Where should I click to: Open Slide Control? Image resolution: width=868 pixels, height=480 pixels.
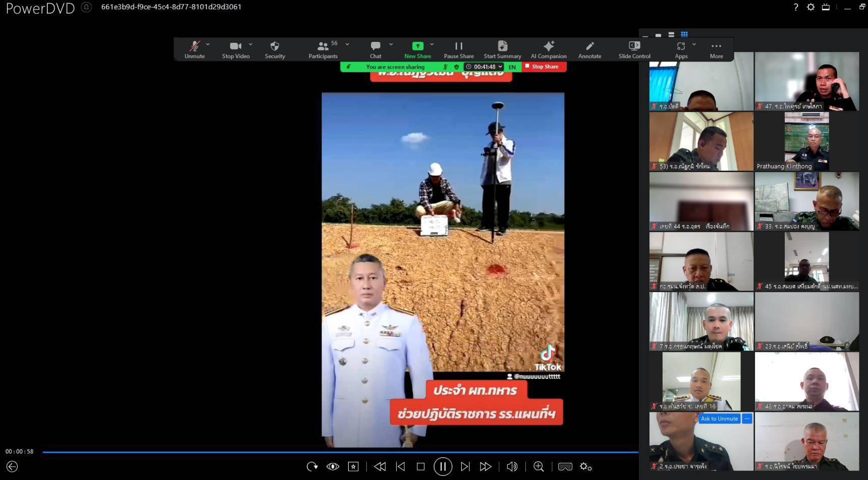click(x=634, y=49)
